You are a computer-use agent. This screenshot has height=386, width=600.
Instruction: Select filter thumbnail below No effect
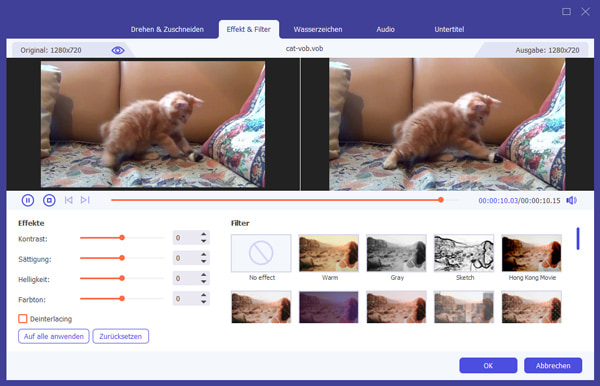coord(261,307)
